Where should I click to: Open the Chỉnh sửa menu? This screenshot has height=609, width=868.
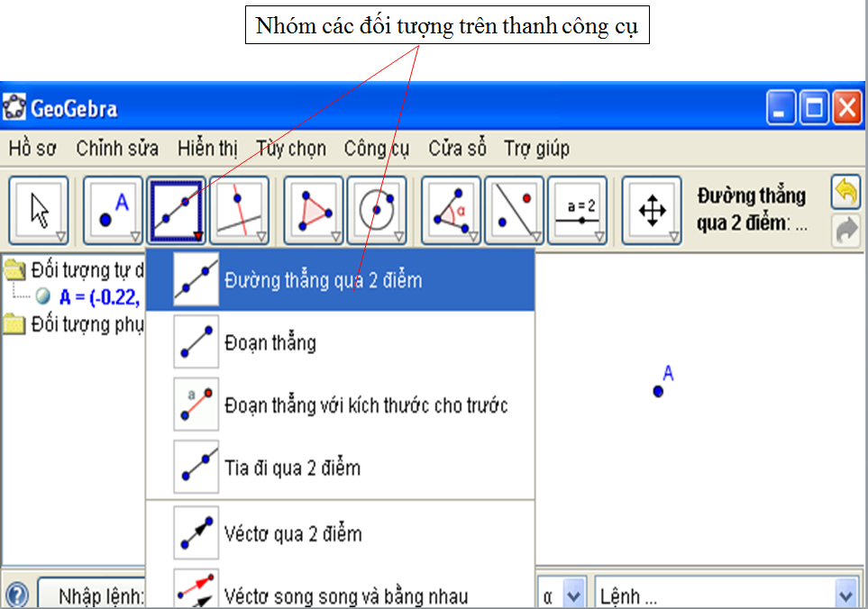tap(117, 149)
